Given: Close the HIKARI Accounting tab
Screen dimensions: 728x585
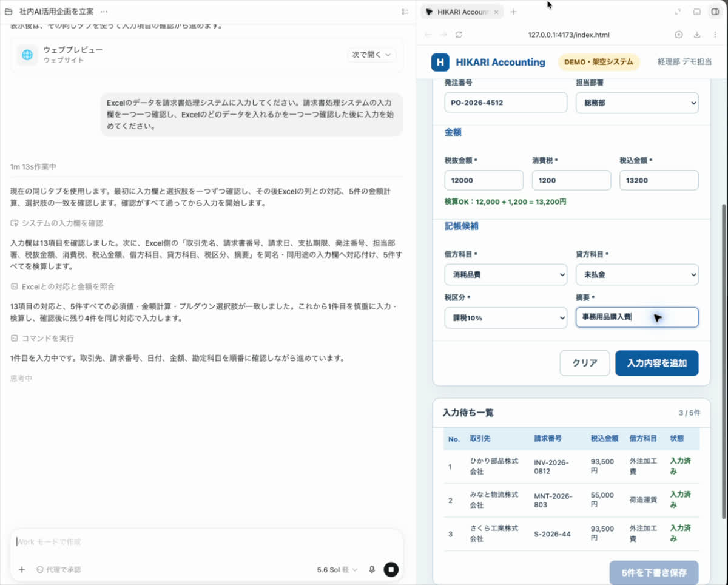Looking at the screenshot, I should click(496, 12).
